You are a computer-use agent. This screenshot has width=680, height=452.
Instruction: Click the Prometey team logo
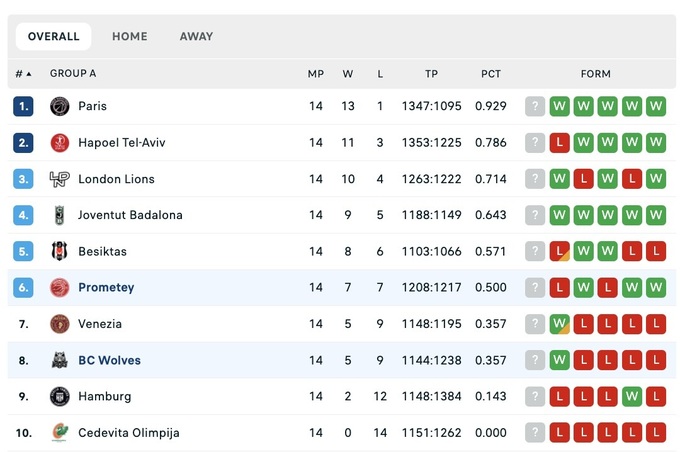60,288
